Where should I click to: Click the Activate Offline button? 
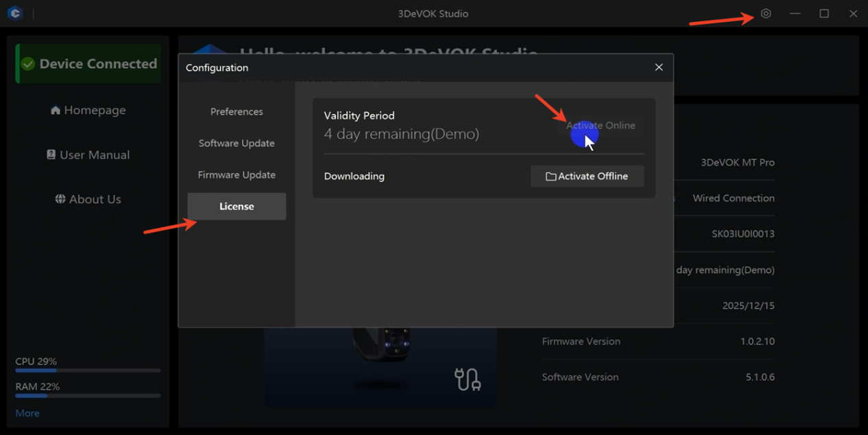click(587, 176)
